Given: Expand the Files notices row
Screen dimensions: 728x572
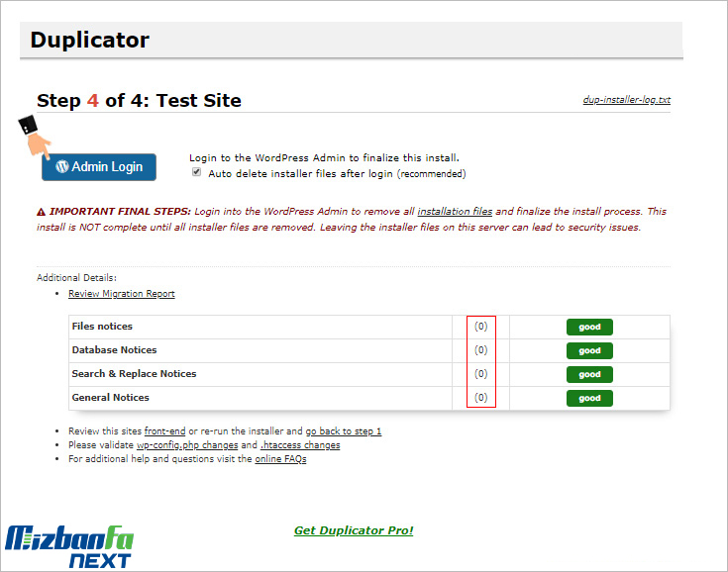Looking at the screenshot, I should coord(102,327).
